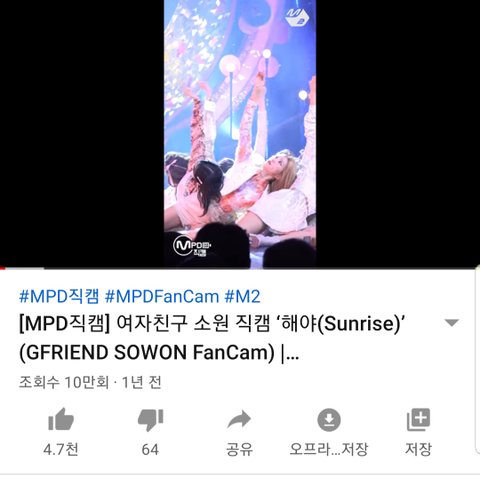The height and width of the screenshot is (478, 480).
Task: Click the 오프라...저장 offline save label
Action: (329, 449)
